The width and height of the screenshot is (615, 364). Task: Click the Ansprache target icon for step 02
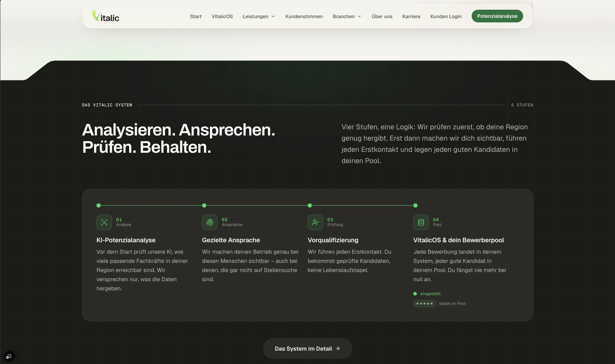(x=210, y=222)
